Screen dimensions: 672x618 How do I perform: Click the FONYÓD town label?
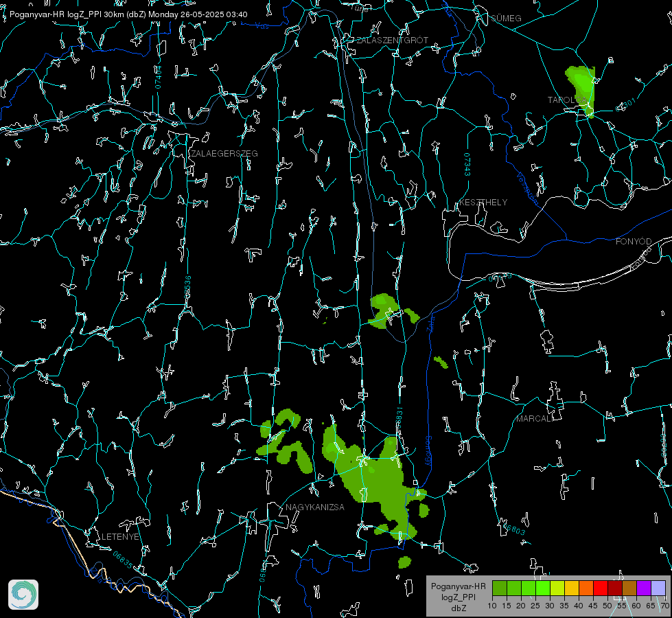coord(634,242)
